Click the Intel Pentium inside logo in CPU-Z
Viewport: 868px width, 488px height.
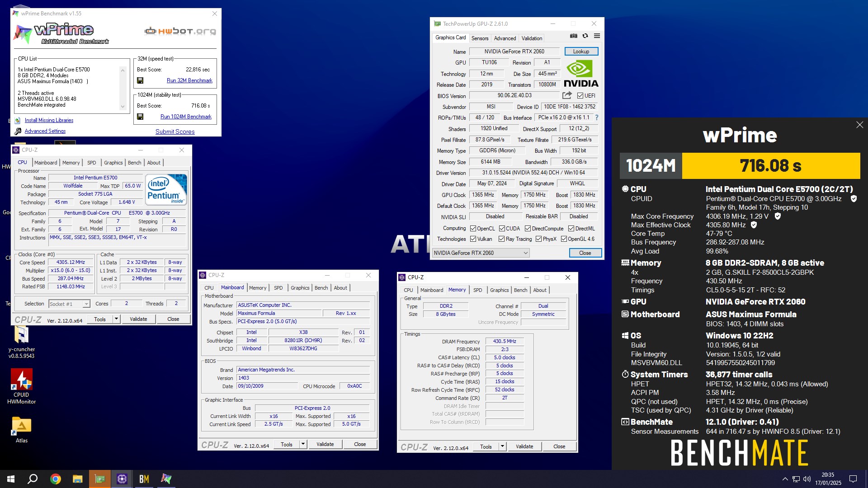[x=166, y=189]
